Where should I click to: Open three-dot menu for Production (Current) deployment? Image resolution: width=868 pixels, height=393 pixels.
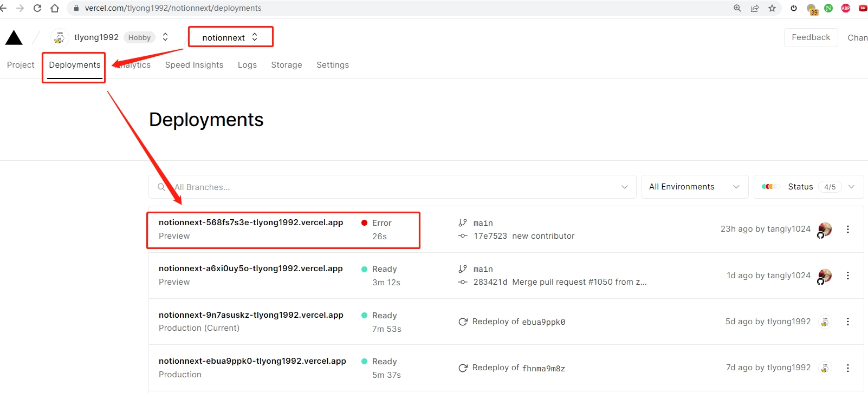pyautogui.click(x=848, y=322)
